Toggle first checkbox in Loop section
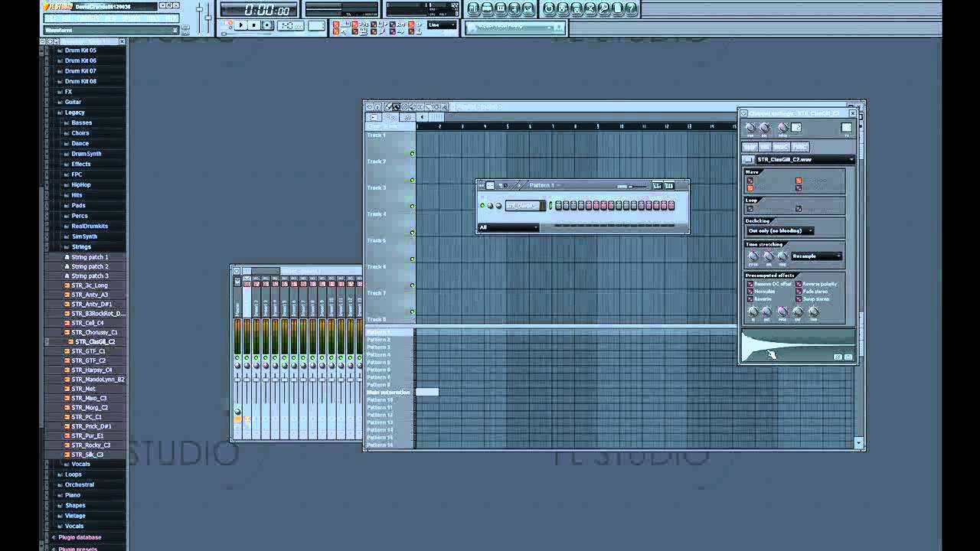980x551 pixels. point(750,209)
